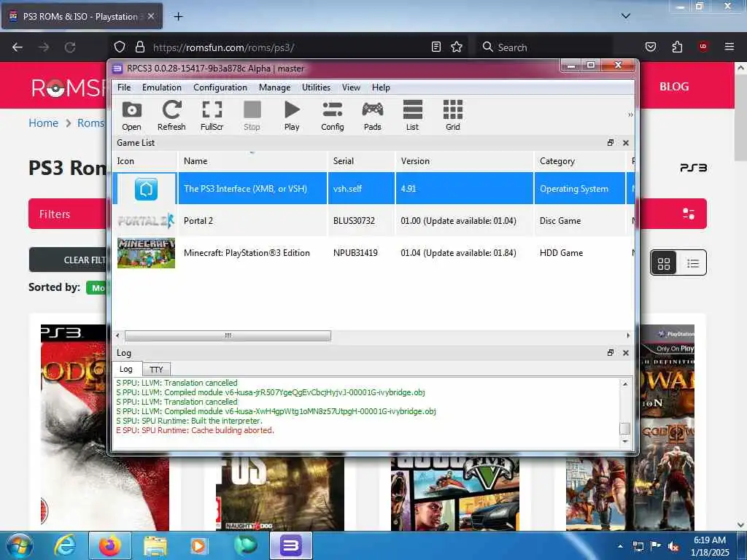This screenshot has width=747, height=560.
Task: Open the Pads controller settings
Action: point(373,115)
